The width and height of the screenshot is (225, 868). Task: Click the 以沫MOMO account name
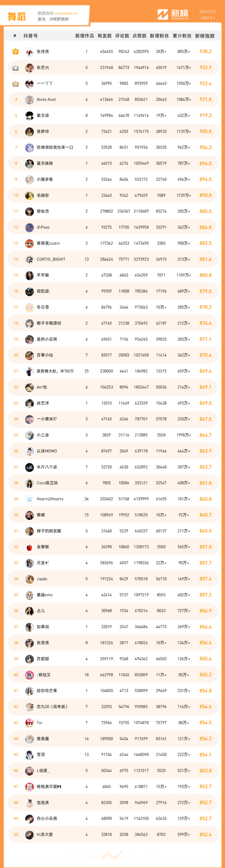[47, 451]
